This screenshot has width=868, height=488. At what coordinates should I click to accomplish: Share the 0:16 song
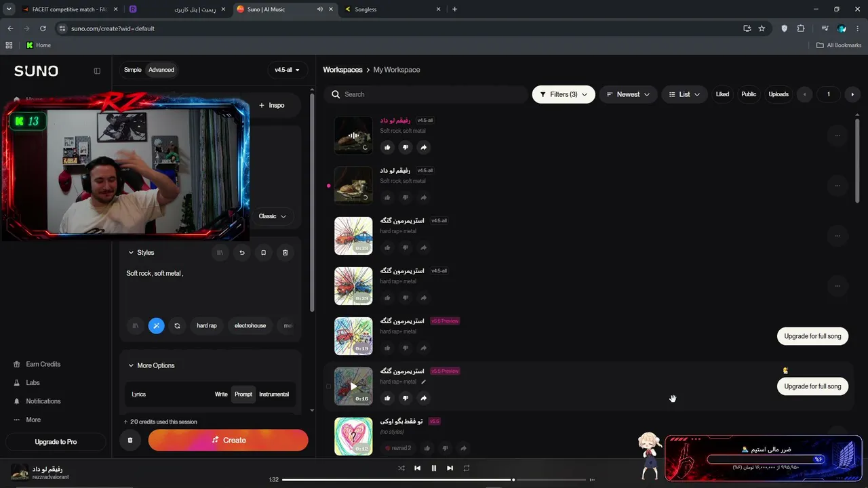tap(424, 398)
